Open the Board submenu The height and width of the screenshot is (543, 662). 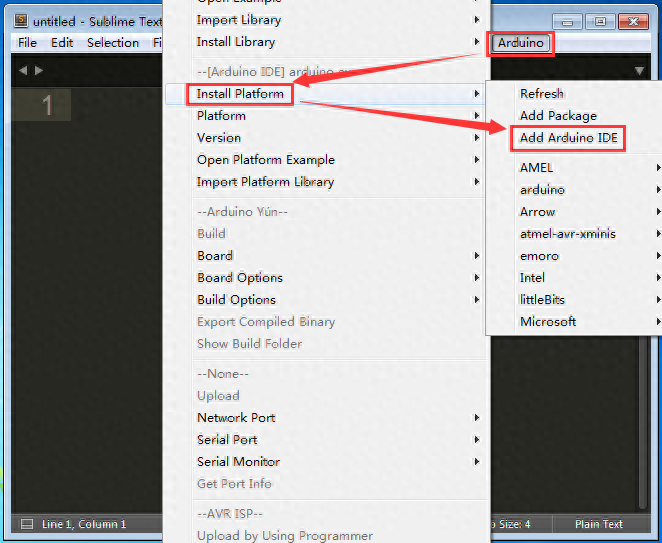326,255
